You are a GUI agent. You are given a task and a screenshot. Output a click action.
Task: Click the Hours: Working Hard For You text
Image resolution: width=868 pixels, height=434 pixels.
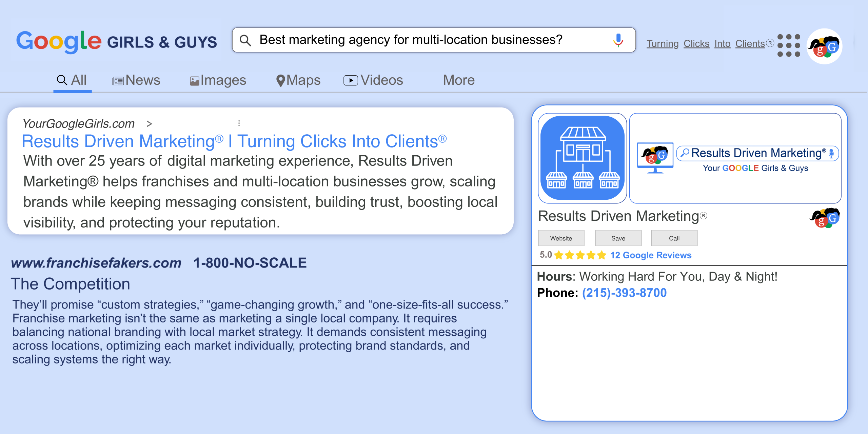[657, 277]
